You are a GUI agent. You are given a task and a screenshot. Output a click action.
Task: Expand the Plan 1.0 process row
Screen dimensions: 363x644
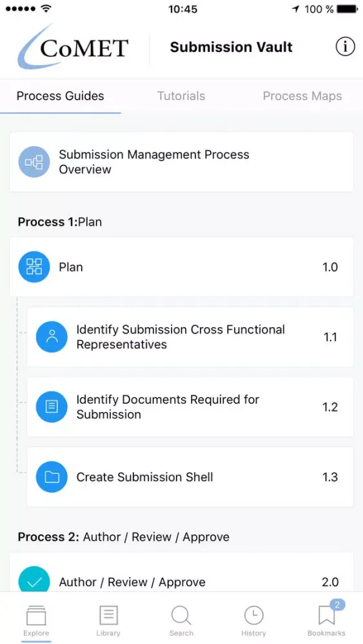click(181, 267)
